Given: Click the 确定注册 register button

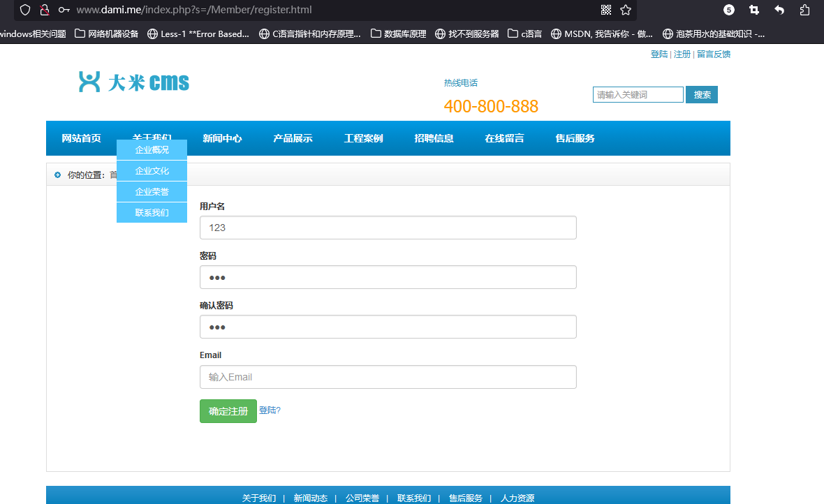Looking at the screenshot, I should tap(228, 410).
